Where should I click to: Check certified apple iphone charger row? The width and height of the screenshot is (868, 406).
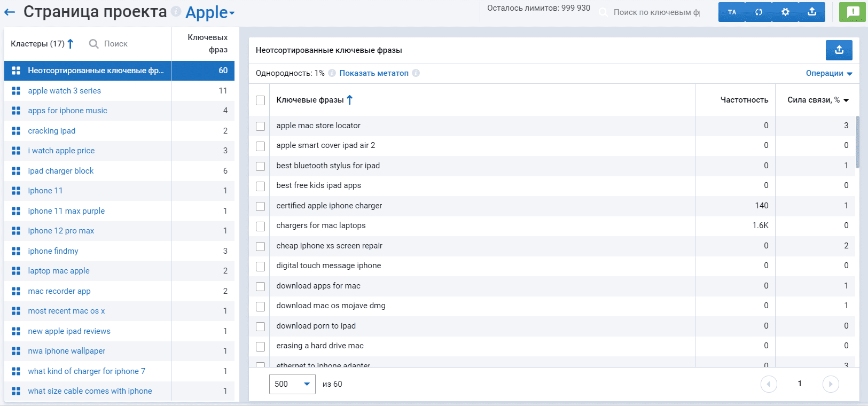[x=260, y=206]
